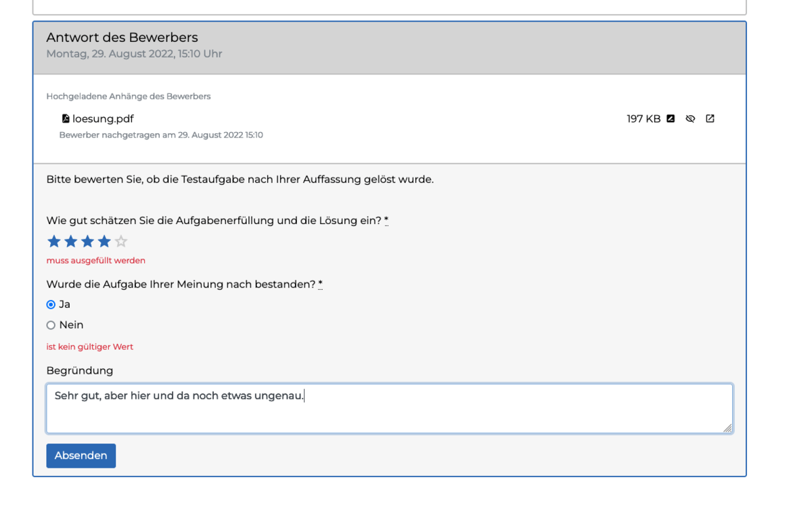Toggle visibility of the loesung.pdf attachment
Screen dimensions: 812x528
point(690,118)
